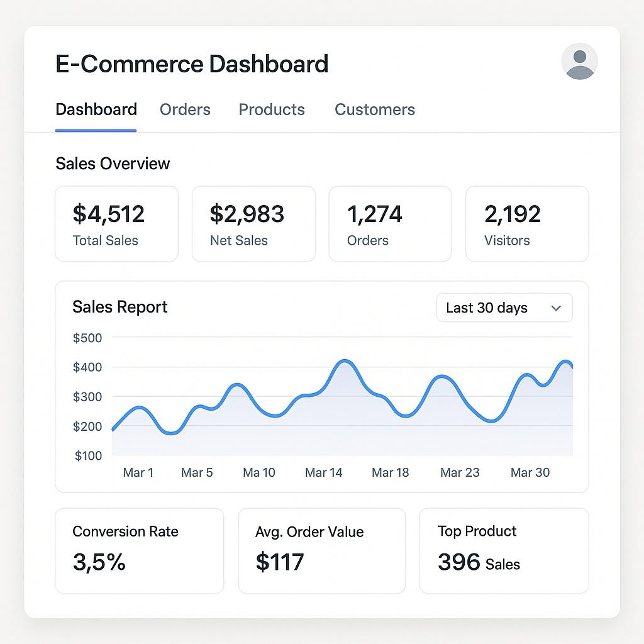Select the Dashboard tab
644x644 pixels.
pos(96,109)
